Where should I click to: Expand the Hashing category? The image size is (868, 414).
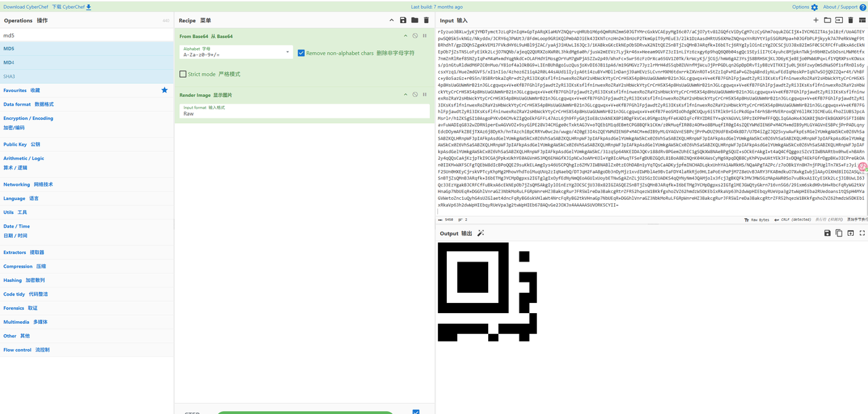point(87,280)
